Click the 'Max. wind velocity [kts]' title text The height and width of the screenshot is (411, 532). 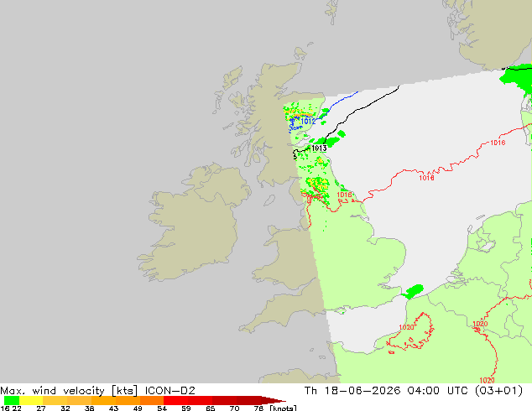click(69, 391)
